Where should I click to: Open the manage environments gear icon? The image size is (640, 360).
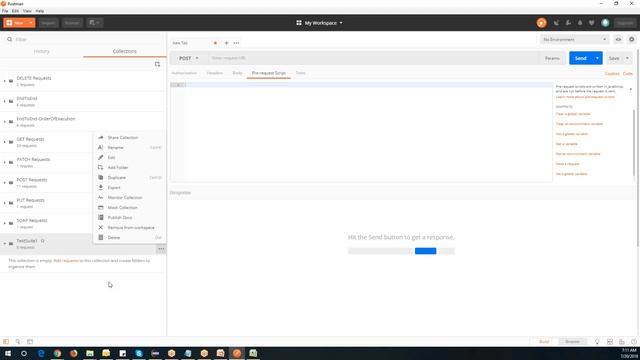pos(631,40)
